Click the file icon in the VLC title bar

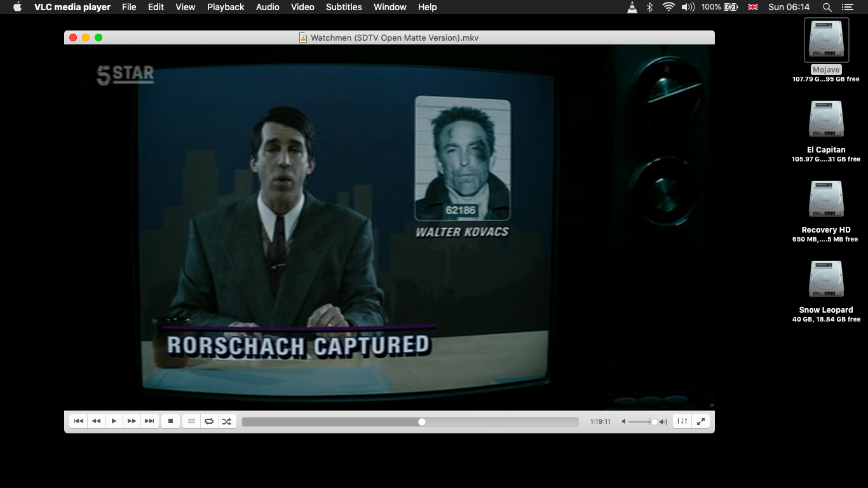tap(304, 37)
